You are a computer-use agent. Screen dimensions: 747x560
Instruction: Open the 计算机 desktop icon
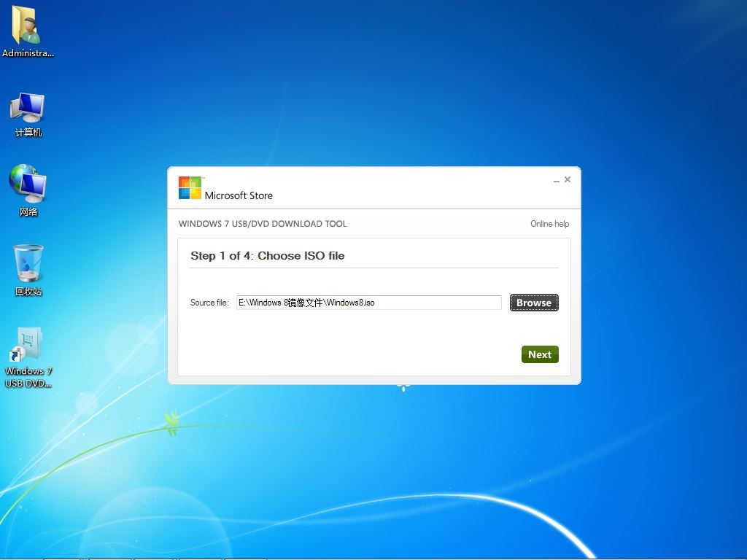coord(28,114)
